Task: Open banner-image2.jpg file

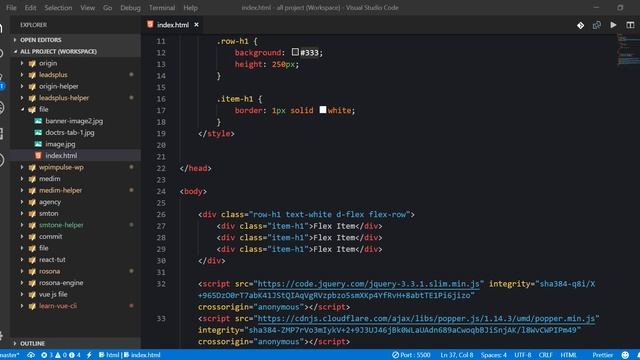Action: 74,121
